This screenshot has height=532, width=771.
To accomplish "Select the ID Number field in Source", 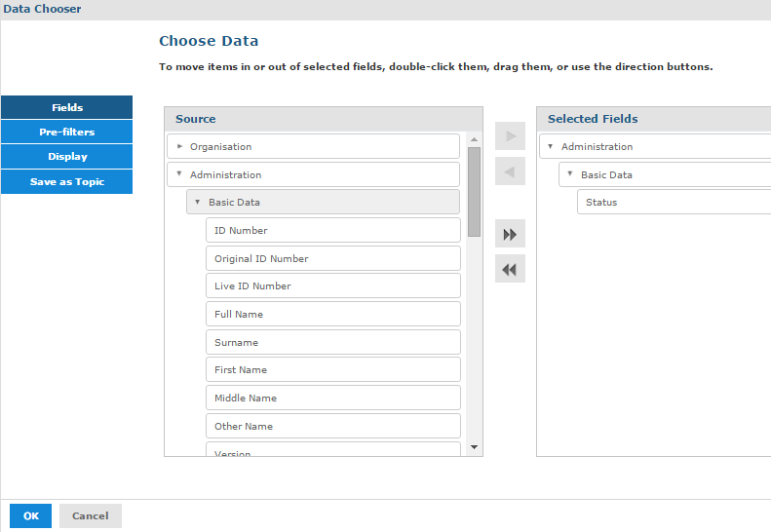I will 332,231.
